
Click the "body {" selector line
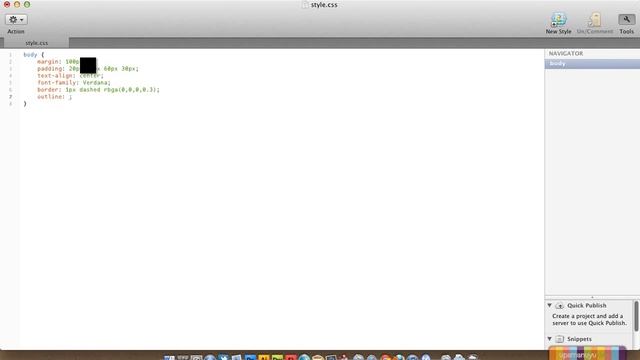click(x=33, y=54)
